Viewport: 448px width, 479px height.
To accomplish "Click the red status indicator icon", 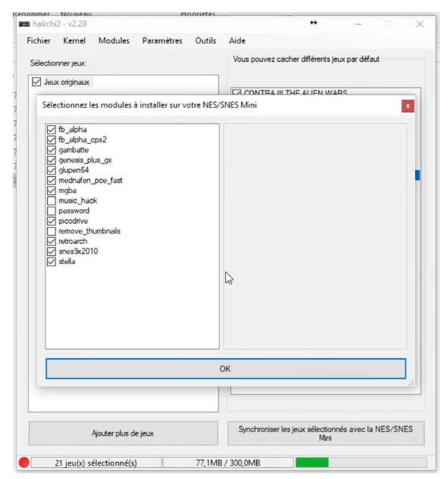I will pyautogui.click(x=24, y=463).
